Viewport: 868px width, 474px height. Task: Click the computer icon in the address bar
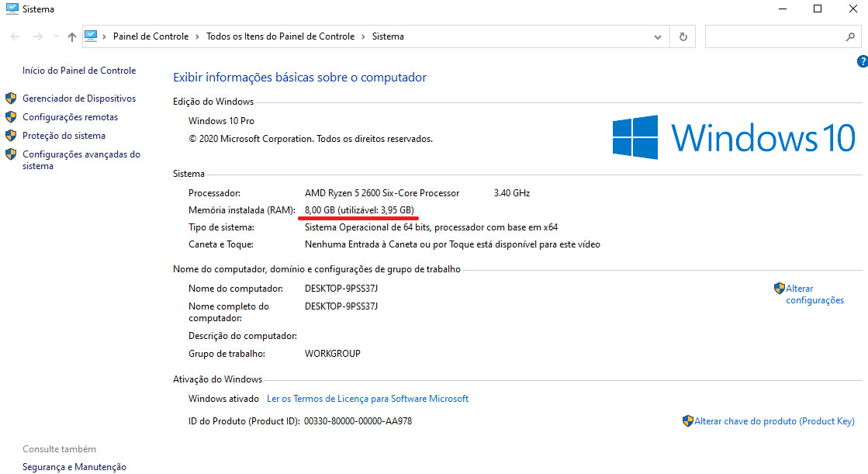91,36
